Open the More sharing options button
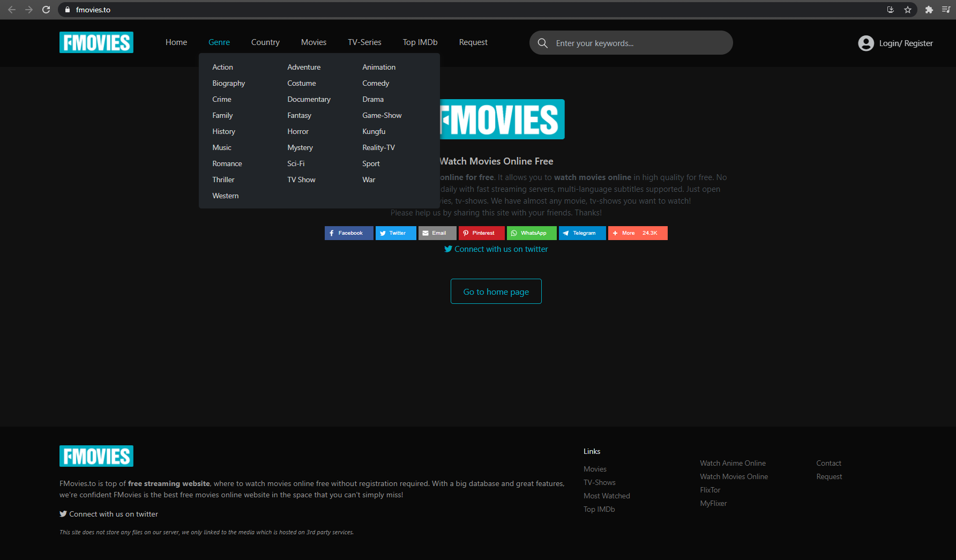This screenshot has width=956, height=560. click(x=638, y=233)
